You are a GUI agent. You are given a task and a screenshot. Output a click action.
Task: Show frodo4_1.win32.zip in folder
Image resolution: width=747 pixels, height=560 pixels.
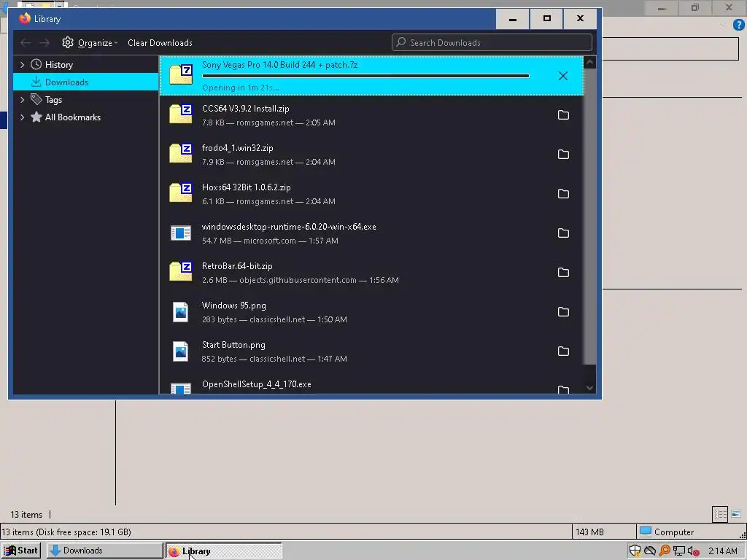(563, 155)
